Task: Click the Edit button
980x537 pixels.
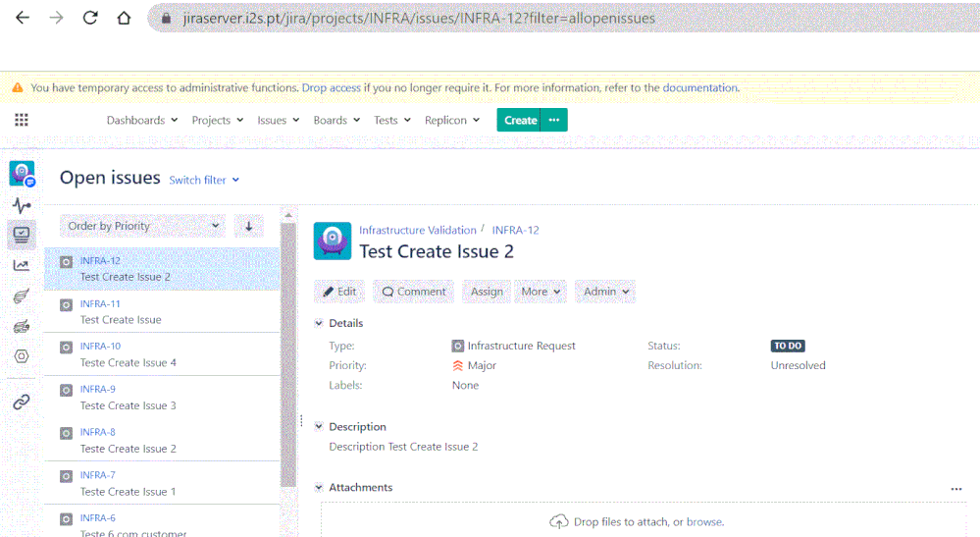Action: point(339,292)
